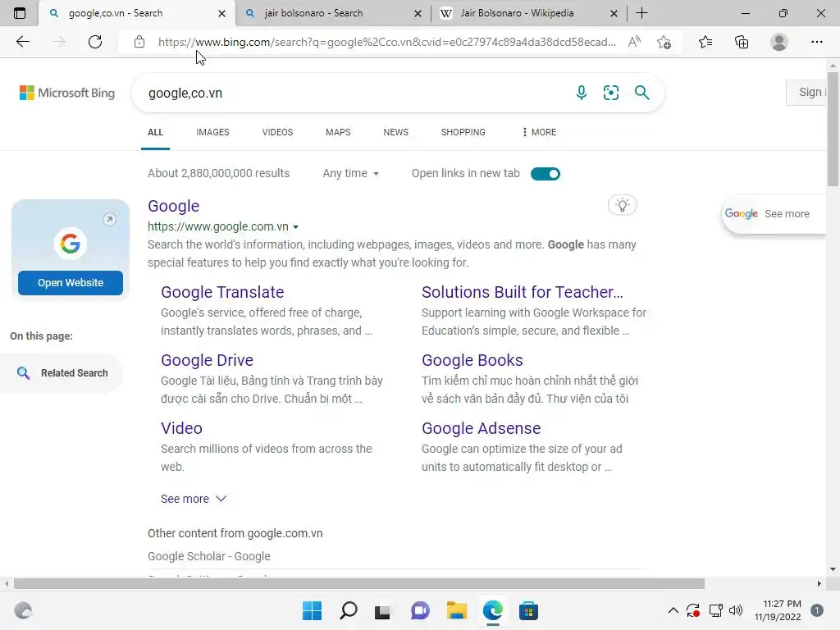840x630 pixels.
Task: Open a new browser tab
Action: (x=641, y=13)
